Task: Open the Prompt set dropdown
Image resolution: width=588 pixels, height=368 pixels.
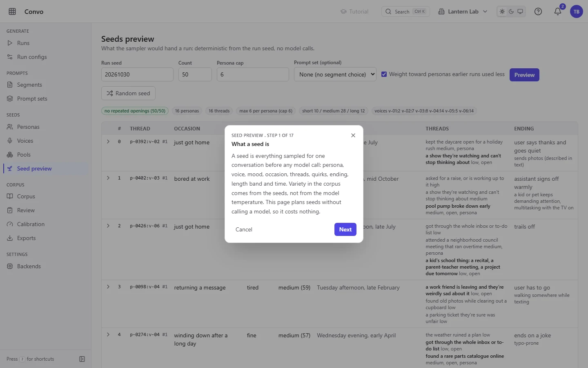Action: point(335,74)
